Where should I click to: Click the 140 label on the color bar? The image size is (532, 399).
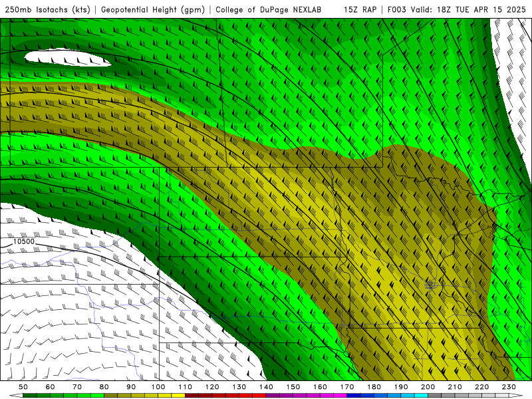[x=266, y=387]
